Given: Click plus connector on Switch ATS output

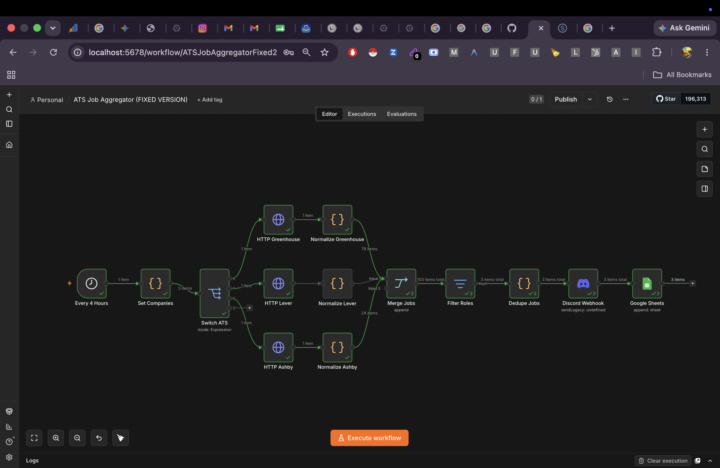Looking at the screenshot, I should (x=249, y=308).
